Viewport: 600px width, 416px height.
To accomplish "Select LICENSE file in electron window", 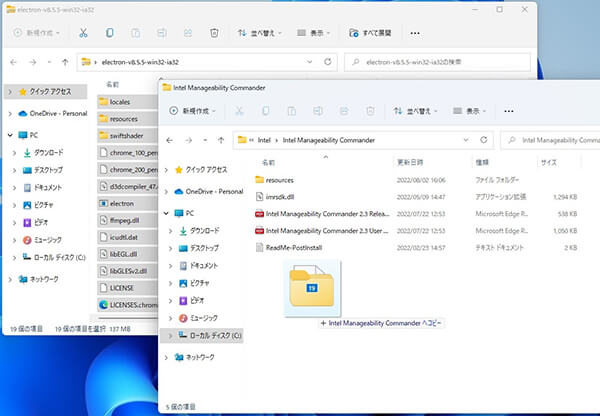I will pyautogui.click(x=127, y=288).
